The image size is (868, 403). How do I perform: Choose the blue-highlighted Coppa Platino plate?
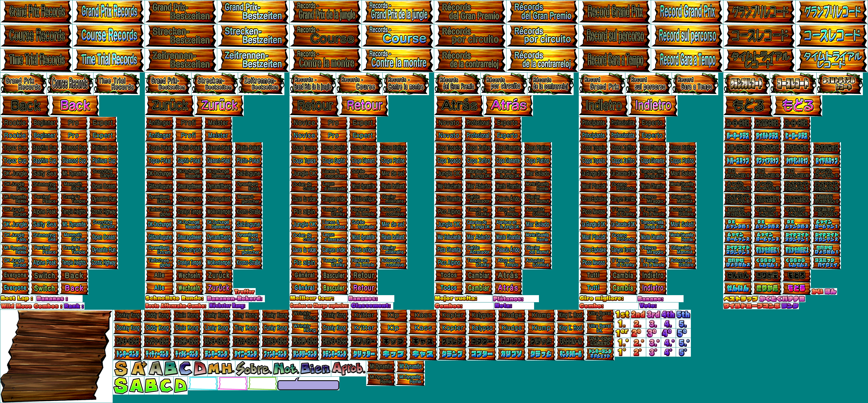click(x=682, y=161)
